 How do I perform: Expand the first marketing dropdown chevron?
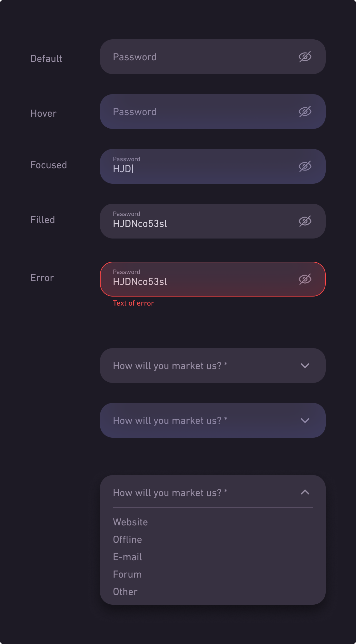click(x=305, y=366)
